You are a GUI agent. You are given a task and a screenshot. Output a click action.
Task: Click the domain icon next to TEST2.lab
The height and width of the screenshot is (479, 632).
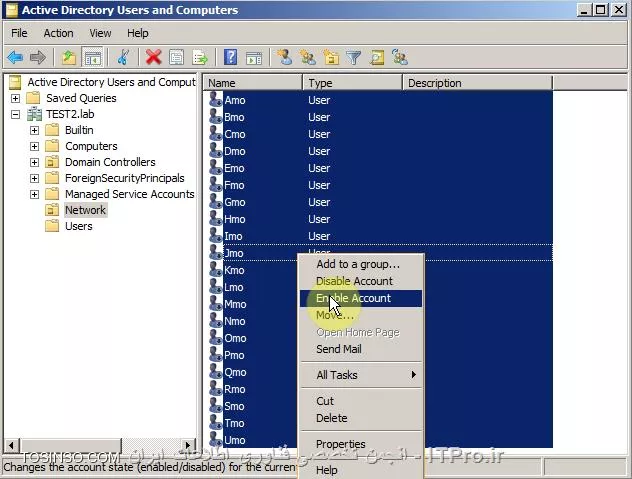[x=34, y=114]
